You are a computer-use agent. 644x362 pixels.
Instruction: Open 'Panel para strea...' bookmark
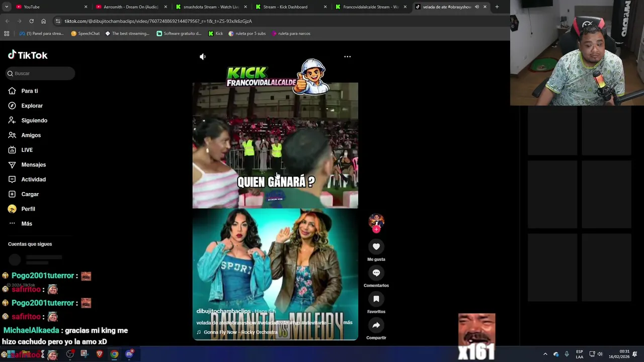(41, 34)
